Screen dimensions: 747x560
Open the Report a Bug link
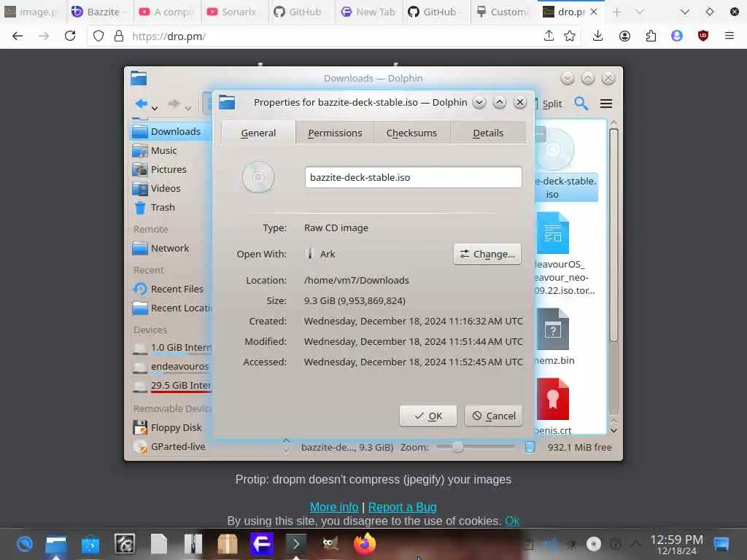pyautogui.click(x=402, y=507)
